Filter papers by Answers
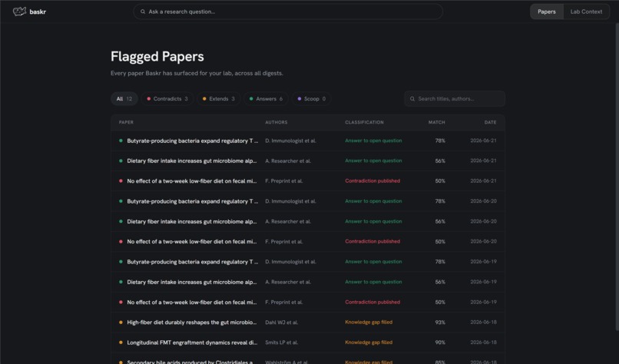The height and width of the screenshot is (364, 619). 266,99
